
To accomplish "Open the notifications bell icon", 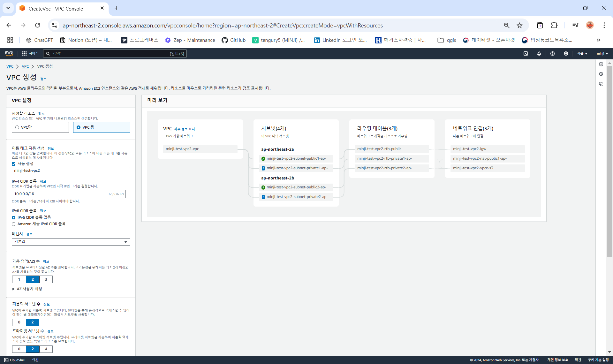I will 539,53.
